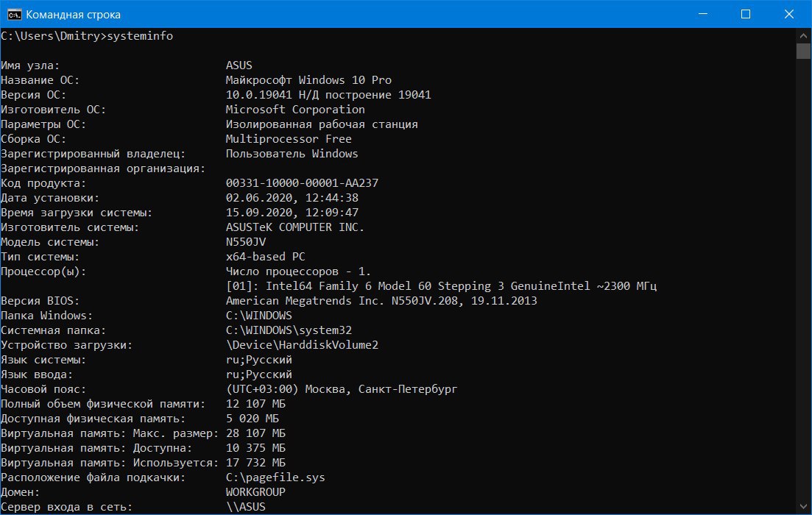Click label Параметры ОС:
812x515 pixels.
(x=43, y=124)
